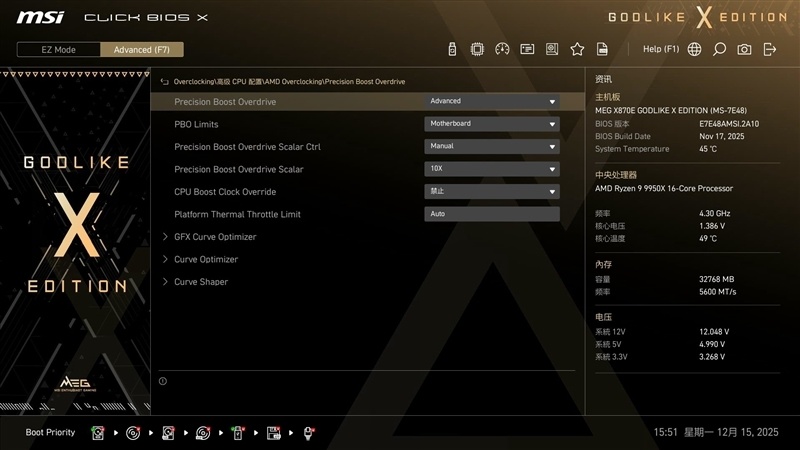This screenshot has height=450, width=800.
Task: Click the 5600 MT/s memory speed value
Action: (x=717, y=292)
